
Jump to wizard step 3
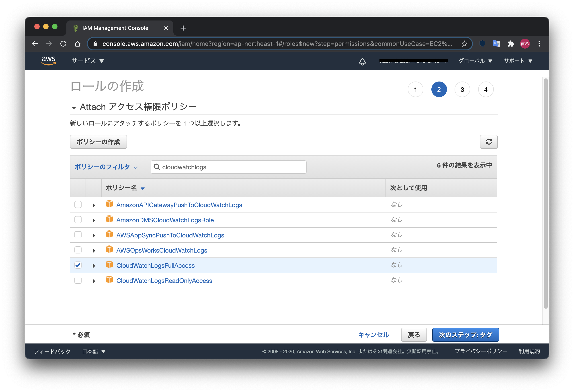(x=462, y=89)
